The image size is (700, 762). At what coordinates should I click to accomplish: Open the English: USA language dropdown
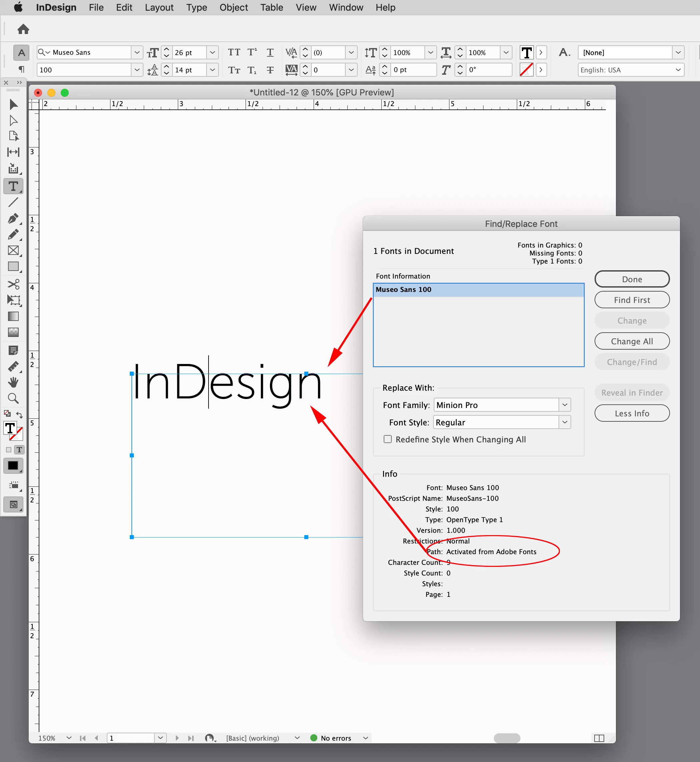(631, 70)
